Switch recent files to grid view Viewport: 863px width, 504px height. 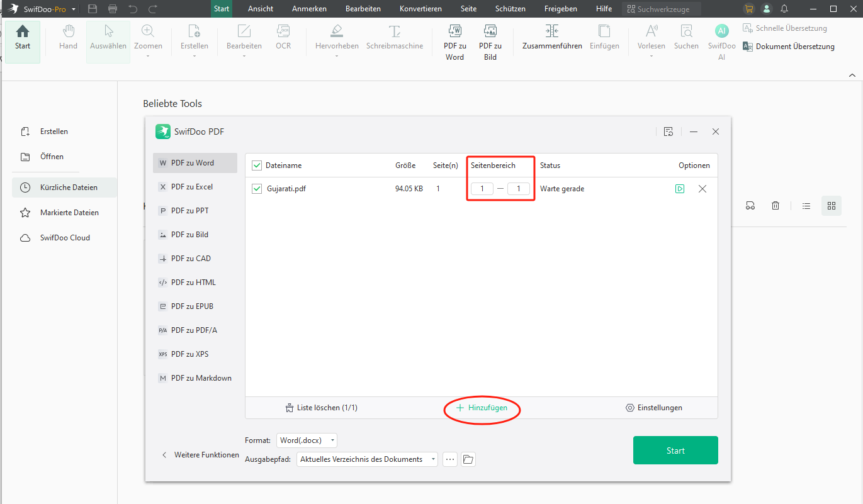click(832, 206)
